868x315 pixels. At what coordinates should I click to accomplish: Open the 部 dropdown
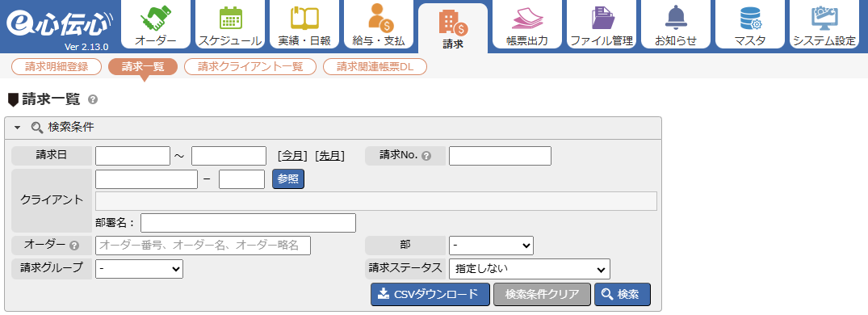pyautogui.click(x=491, y=246)
